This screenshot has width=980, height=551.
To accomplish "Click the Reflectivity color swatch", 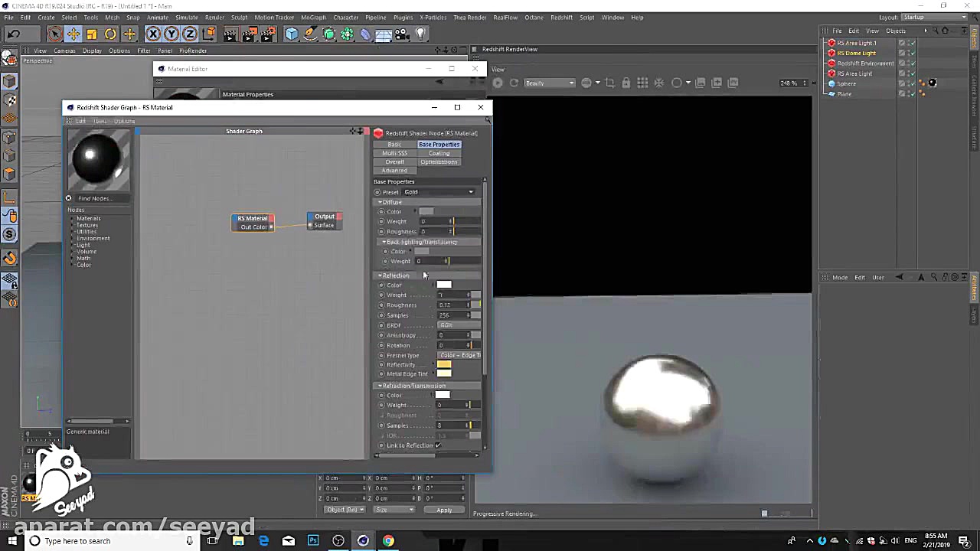I will [x=444, y=365].
